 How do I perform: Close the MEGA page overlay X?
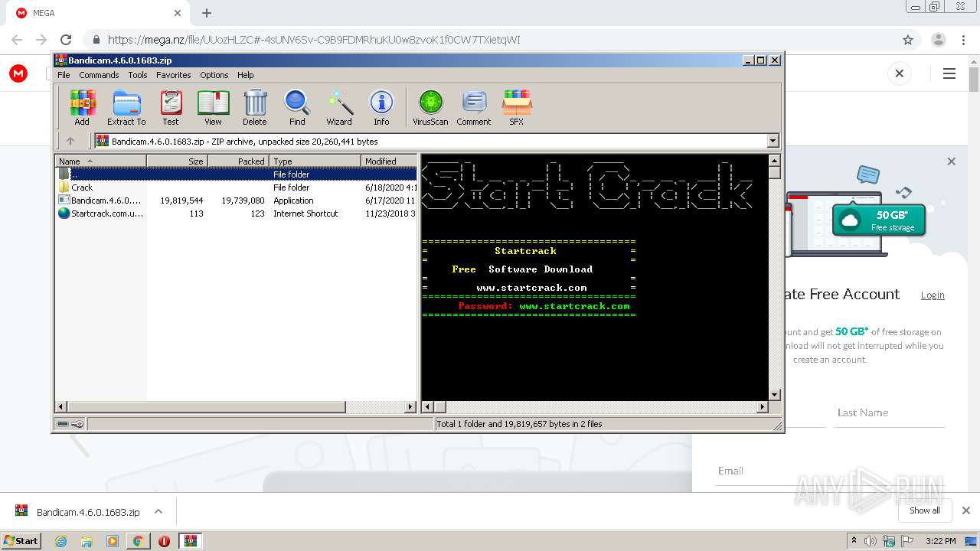click(x=900, y=73)
